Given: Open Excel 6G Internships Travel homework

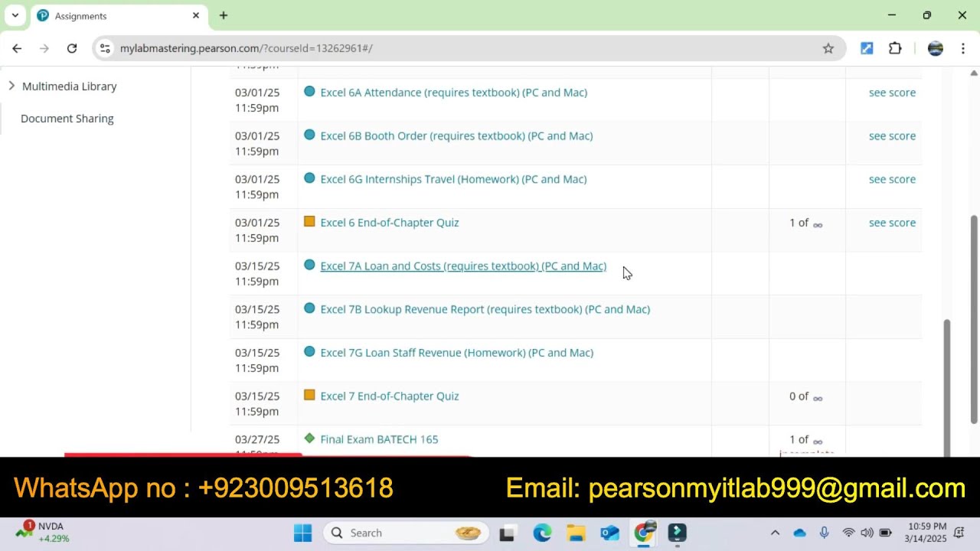Looking at the screenshot, I should pyautogui.click(x=453, y=179).
